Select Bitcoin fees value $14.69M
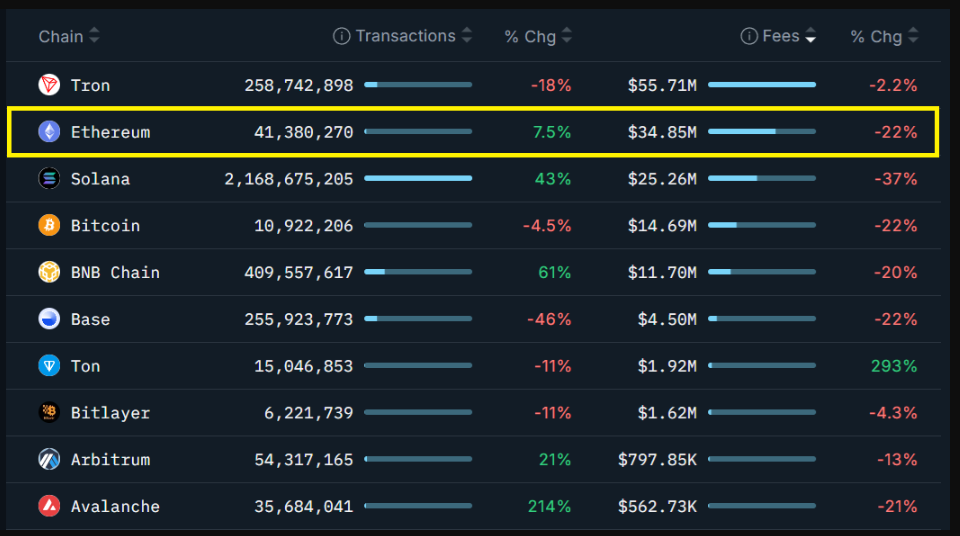 662,226
